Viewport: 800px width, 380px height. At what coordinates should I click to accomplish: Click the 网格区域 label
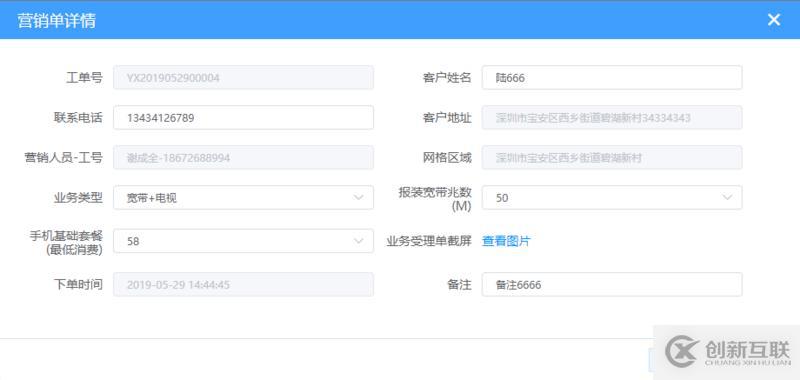(447, 158)
